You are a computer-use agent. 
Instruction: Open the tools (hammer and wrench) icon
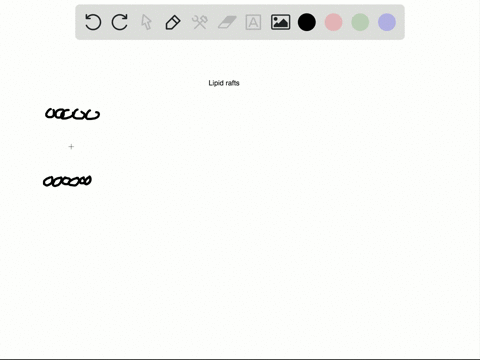coord(200,22)
